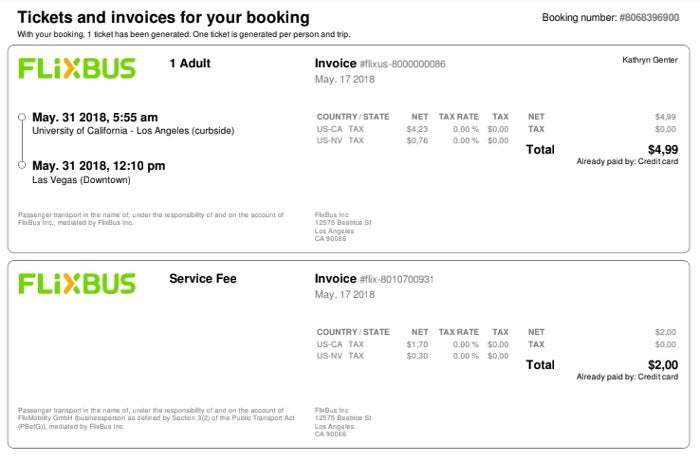The image size is (700, 461).
Task: Select the booking number #8068396900
Action: point(649,17)
